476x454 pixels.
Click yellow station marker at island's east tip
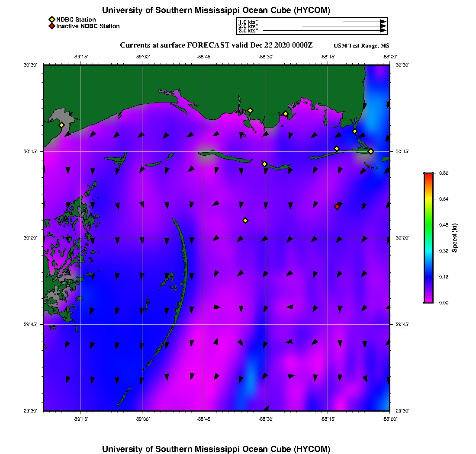point(371,151)
